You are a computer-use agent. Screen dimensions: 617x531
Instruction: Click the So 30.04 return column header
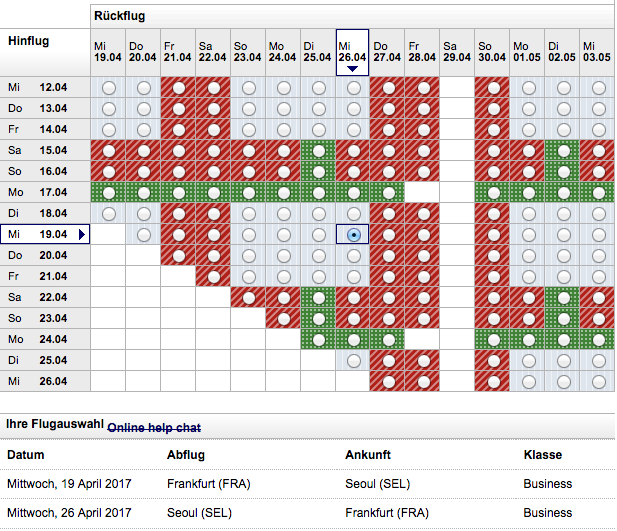[492, 51]
